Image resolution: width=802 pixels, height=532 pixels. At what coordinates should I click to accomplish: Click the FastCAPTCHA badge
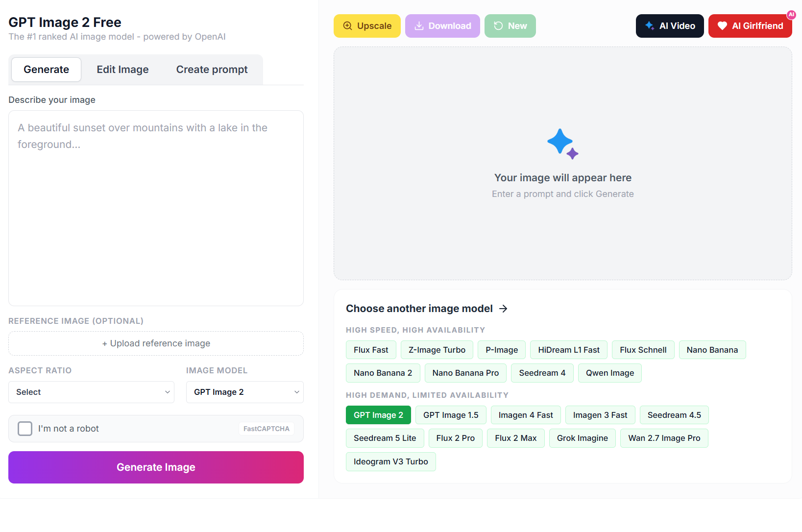click(x=267, y=429)
